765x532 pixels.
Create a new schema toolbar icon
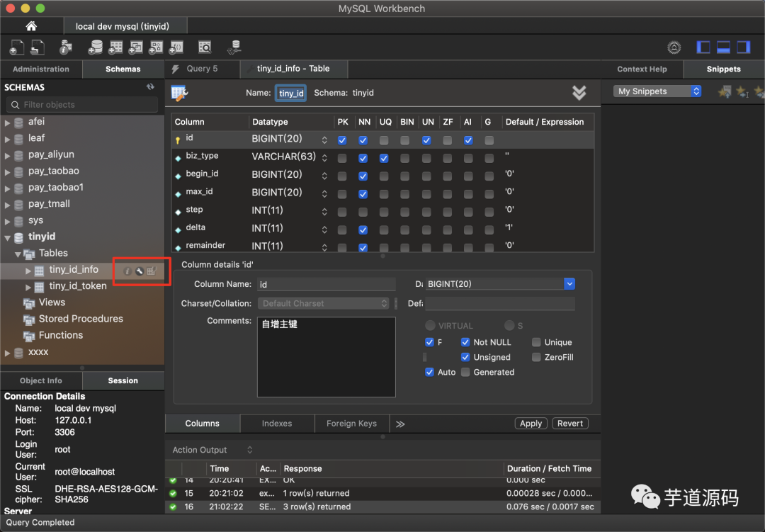click(95, 47)
